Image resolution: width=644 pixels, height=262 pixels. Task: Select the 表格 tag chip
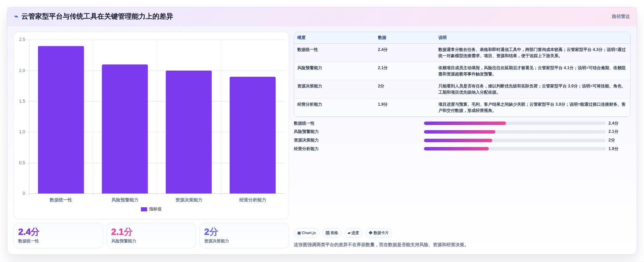[x=332, y=233]
